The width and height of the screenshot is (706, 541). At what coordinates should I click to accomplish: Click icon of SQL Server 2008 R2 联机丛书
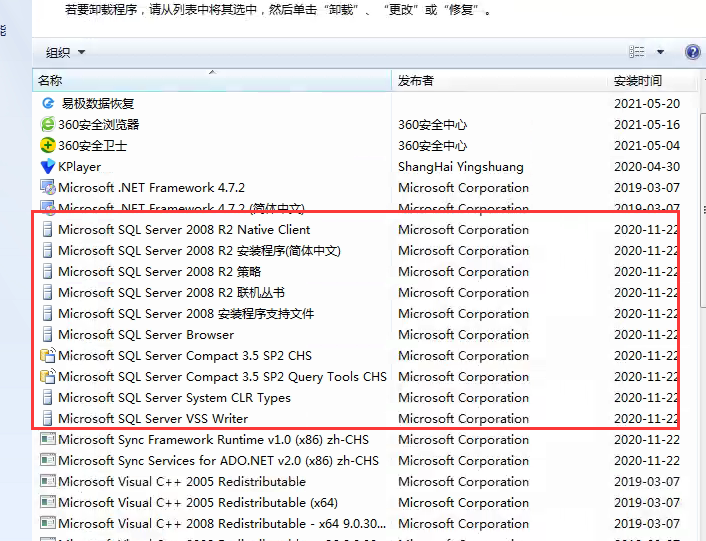click(47, 293)
